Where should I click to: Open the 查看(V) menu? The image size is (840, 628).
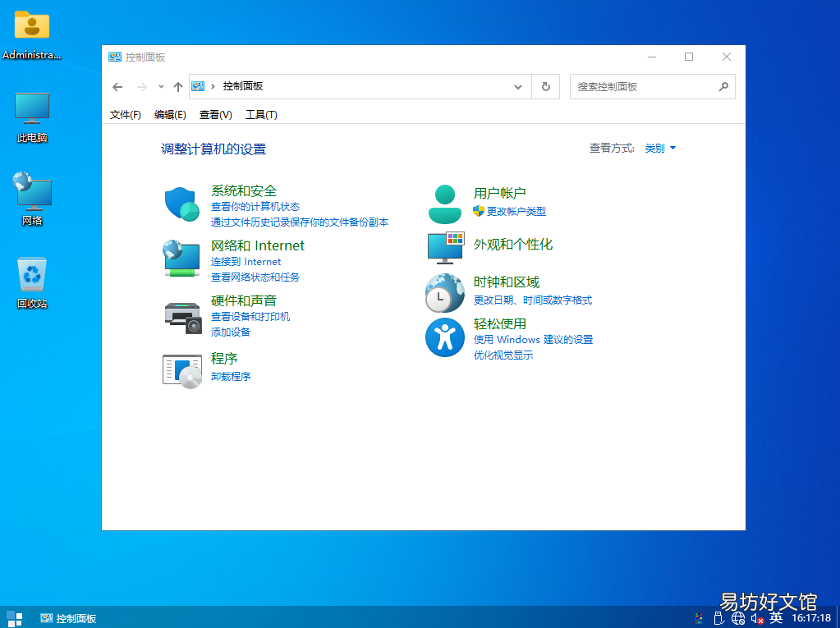(x=215, y=115)
